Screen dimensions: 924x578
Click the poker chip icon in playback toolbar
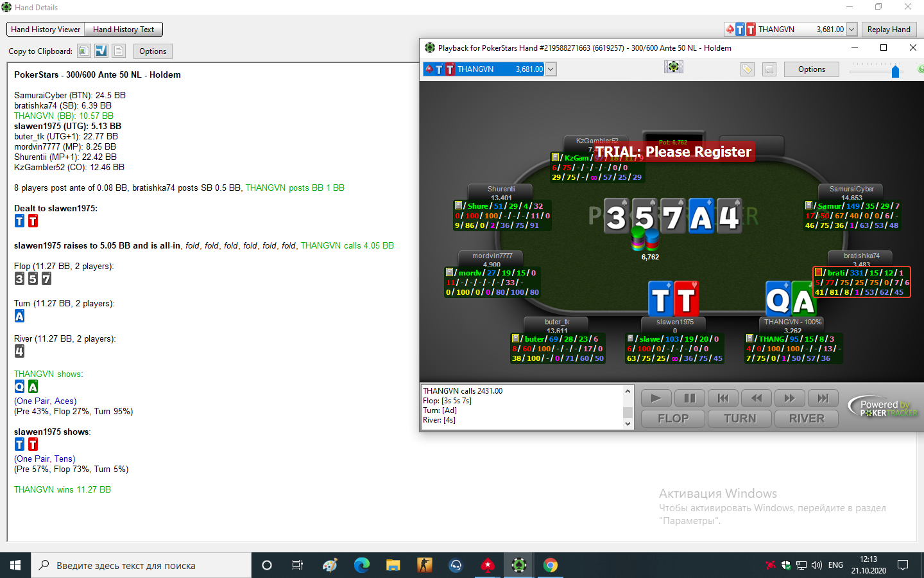pyautogui.click(x=674, y=67)
